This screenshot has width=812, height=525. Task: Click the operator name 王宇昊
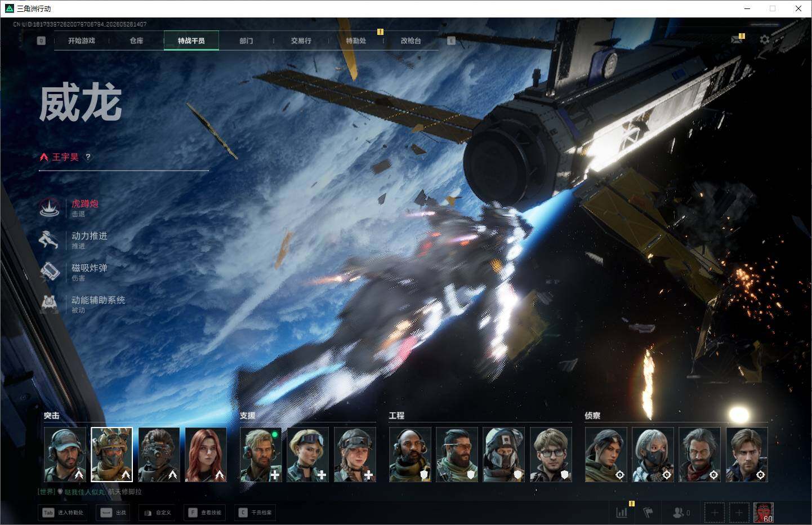pos(65,157)
